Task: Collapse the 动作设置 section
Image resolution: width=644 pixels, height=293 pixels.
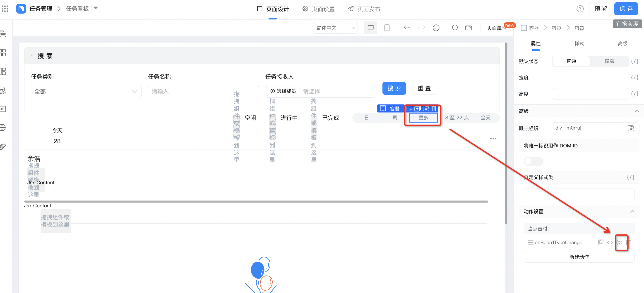Action: coord(632,212)
